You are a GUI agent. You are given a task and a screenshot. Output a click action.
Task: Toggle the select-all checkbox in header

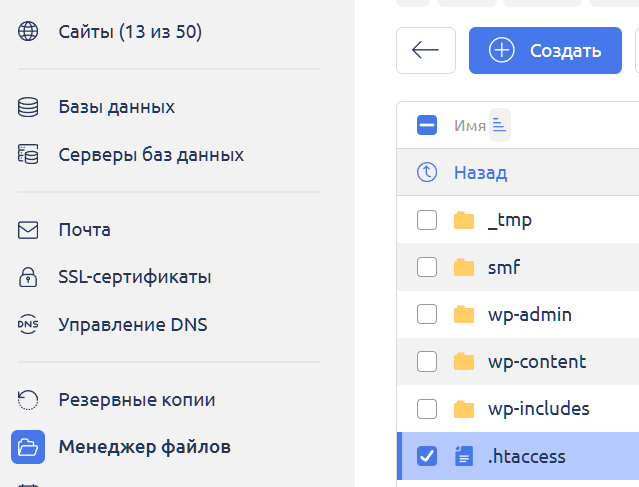427,125
